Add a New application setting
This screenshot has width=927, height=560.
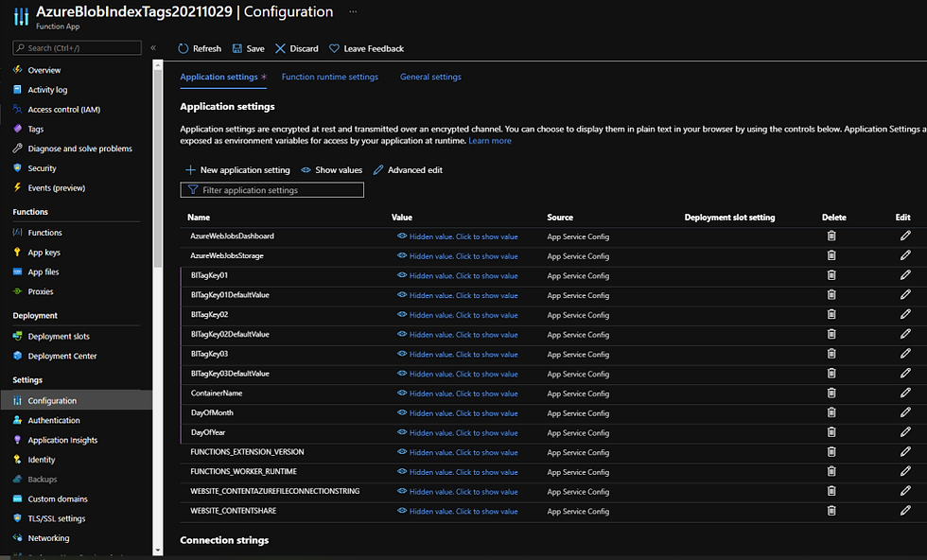pos(237,169)
